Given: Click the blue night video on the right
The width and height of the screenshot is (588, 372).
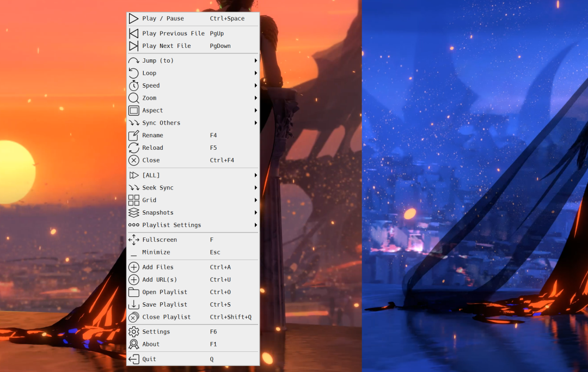Looking at the screenshot, I should [475, 186].
